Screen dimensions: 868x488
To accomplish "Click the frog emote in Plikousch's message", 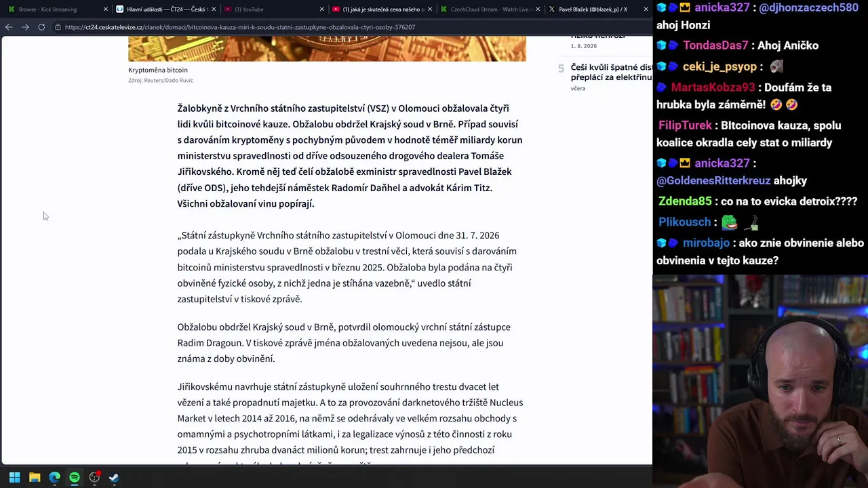I will point(730,222).
